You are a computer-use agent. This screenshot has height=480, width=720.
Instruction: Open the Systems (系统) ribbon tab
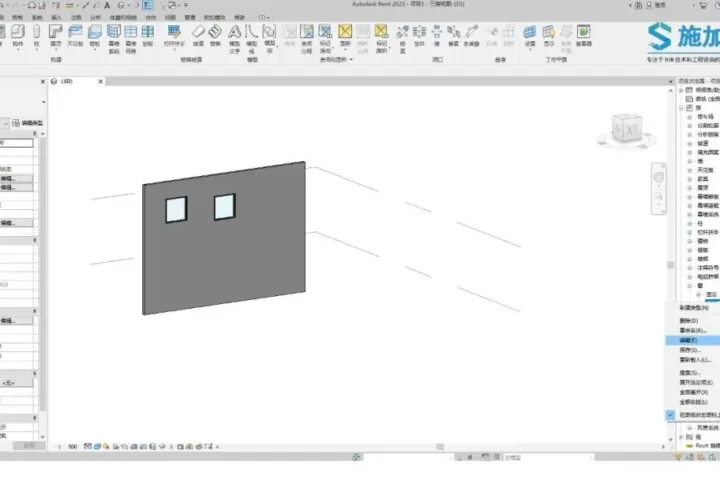point(37,17)
